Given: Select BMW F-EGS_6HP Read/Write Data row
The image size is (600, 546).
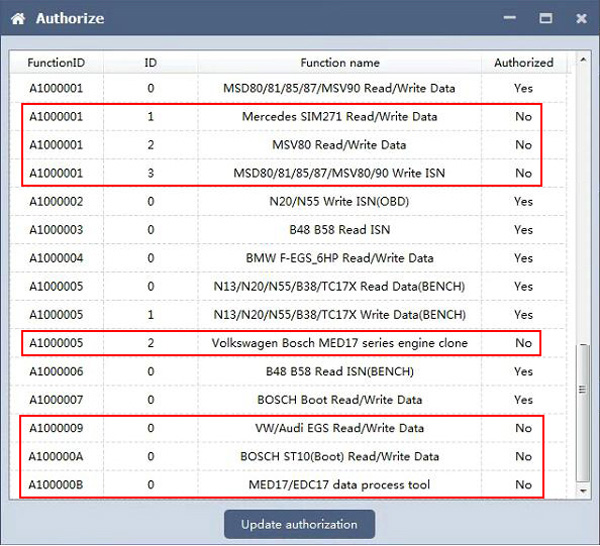Looking at the screenshot, I should coord(288,258).
